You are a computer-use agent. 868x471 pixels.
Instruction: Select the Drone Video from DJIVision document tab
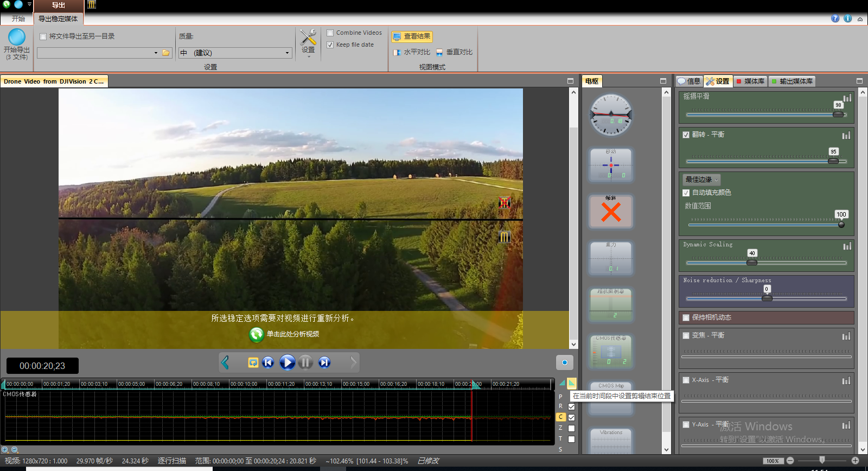pos(54,81)
